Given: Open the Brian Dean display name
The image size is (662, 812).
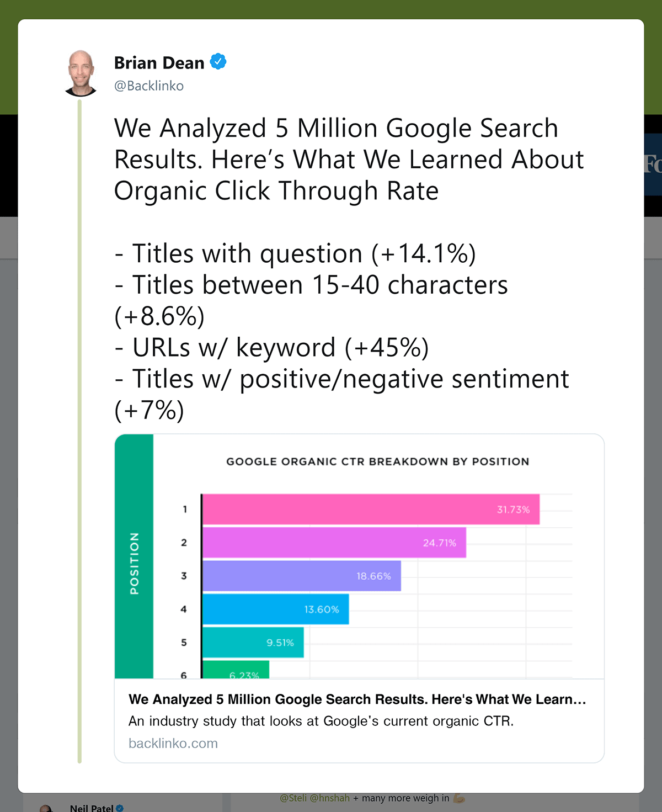Looking at the screenshot, I should click(159, 63).
